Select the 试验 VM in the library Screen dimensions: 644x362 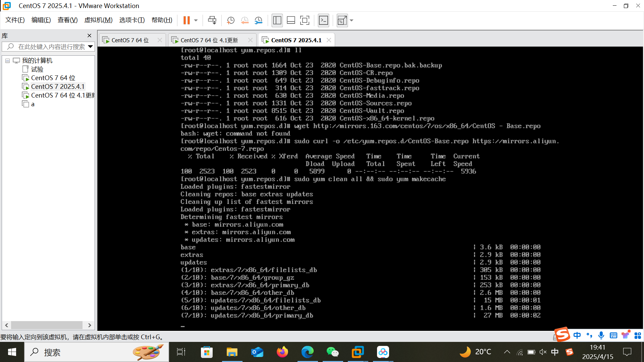click(37, 69)
